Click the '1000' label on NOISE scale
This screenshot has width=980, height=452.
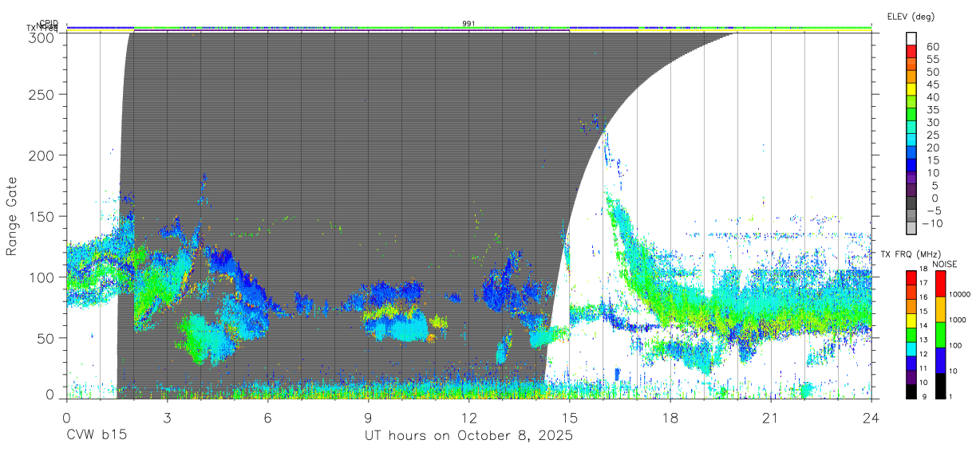tap(959, 320)
